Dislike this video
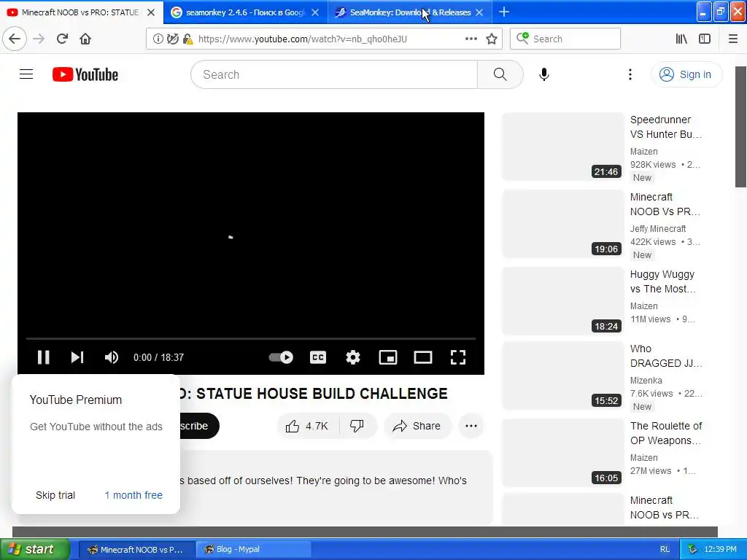 (357, 426)
